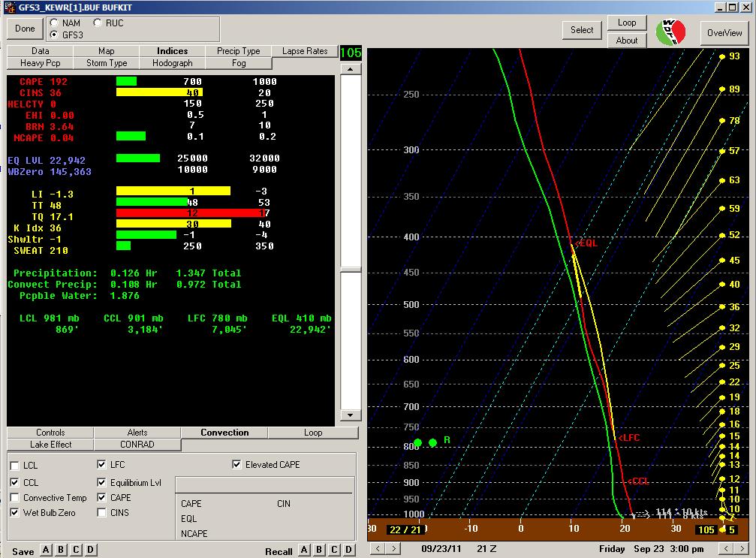Click the SWEAT 210 index label

click(x=41, y=250)
